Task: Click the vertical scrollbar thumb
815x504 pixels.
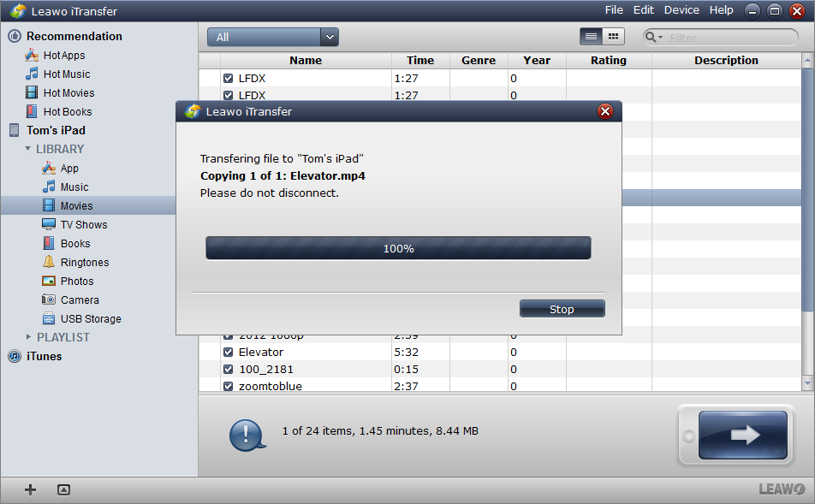Action: [x=807, y=190]
